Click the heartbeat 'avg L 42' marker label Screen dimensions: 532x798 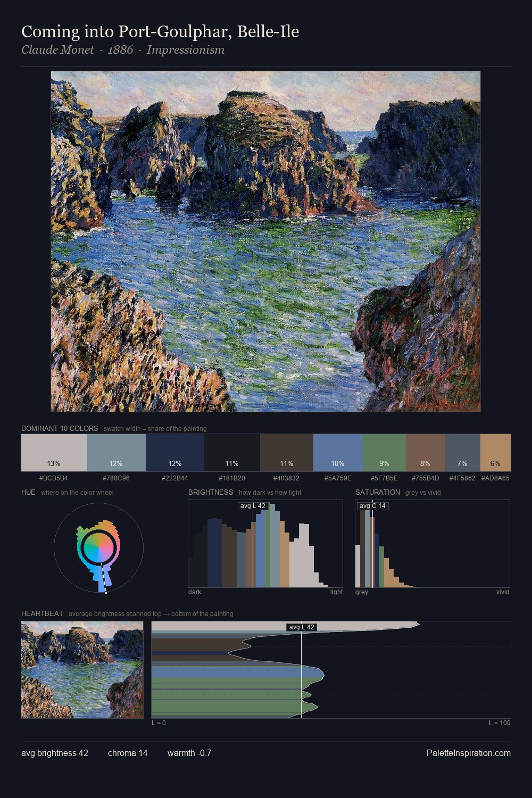pyautogui.click(x=302, y=627)
